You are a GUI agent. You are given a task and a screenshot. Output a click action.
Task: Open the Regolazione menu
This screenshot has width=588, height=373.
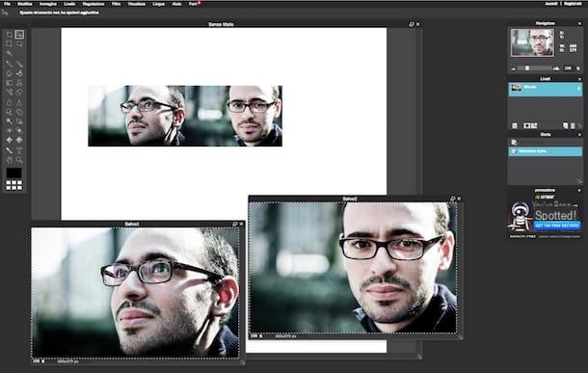[x=94, y=4]
